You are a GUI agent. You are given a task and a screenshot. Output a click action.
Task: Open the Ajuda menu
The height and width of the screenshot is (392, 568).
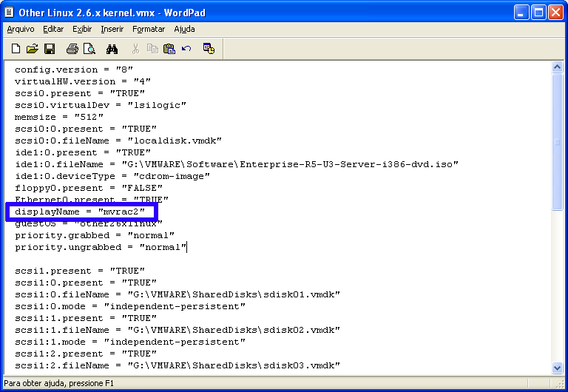(184, 29)
